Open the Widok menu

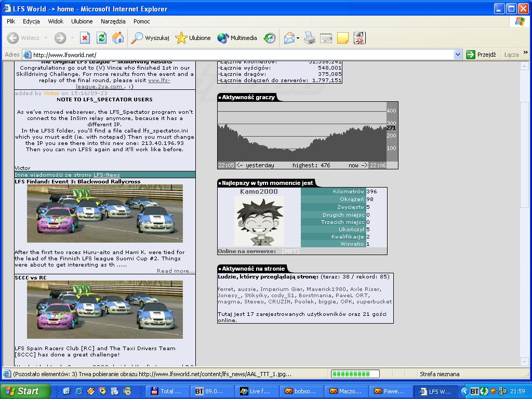pyautogui.click(x=56, y=21)
